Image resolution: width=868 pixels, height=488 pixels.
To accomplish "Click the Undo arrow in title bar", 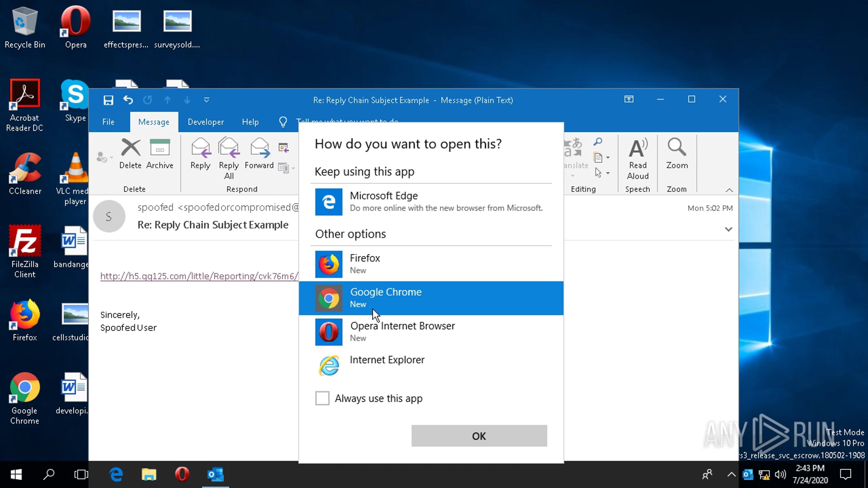I will coord(128,100).
